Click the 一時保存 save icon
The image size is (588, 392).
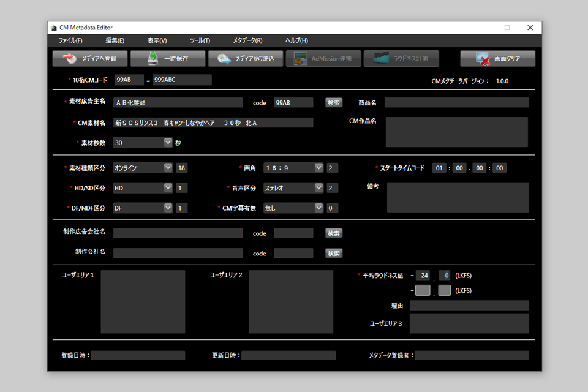(153, 58)
